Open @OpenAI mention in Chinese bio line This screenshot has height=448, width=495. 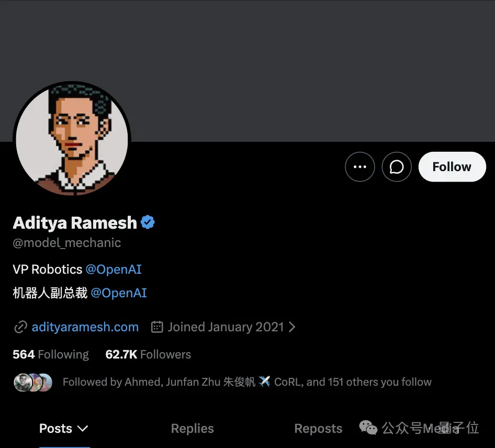coord(119,293)
